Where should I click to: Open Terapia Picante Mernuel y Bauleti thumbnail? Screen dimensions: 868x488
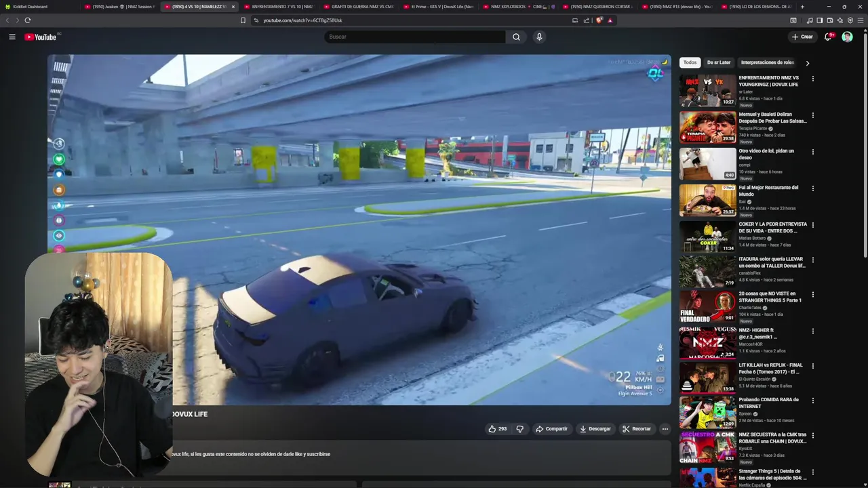pyautogui.click(x=707, y=127)
